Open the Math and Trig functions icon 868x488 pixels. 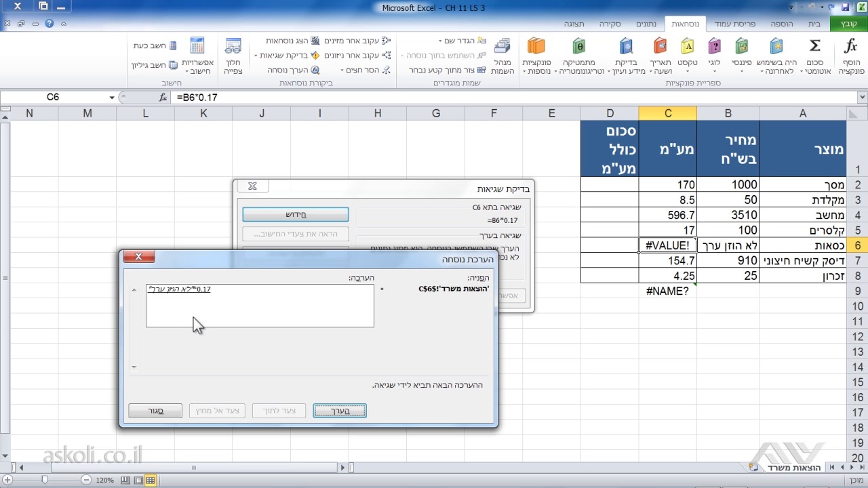(x=578, y=46)
